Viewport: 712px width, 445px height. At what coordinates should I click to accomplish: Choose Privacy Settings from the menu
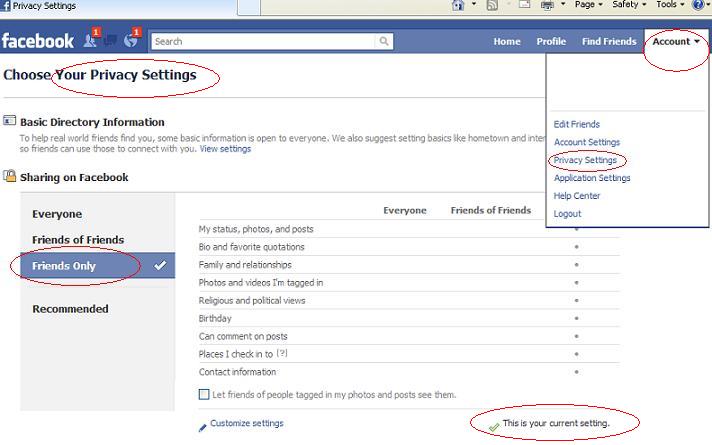click(585, 160)
